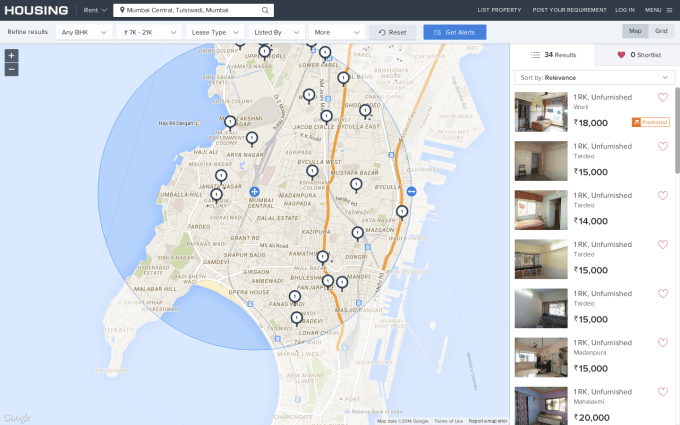Click LIST PROPERTY in top bar
This screenshot has width=680, height=425.
tap(499, 10)
